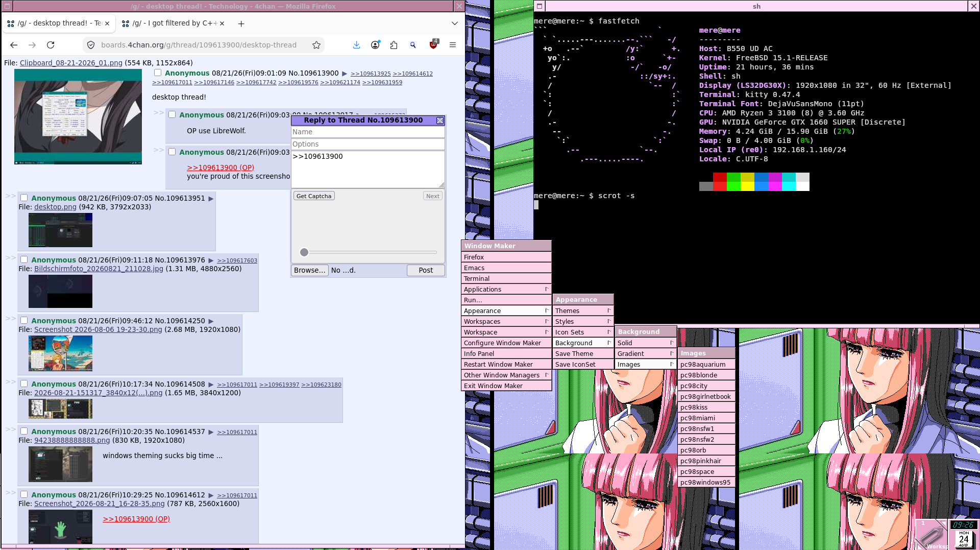Open the Extensions puzzle icon

pos(394,45)
